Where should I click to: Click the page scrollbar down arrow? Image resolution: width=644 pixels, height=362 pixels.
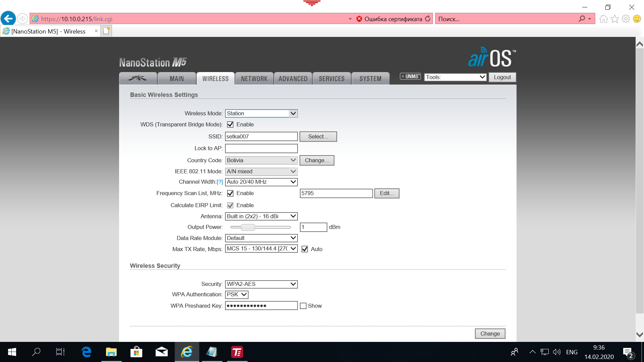point(640,335)
